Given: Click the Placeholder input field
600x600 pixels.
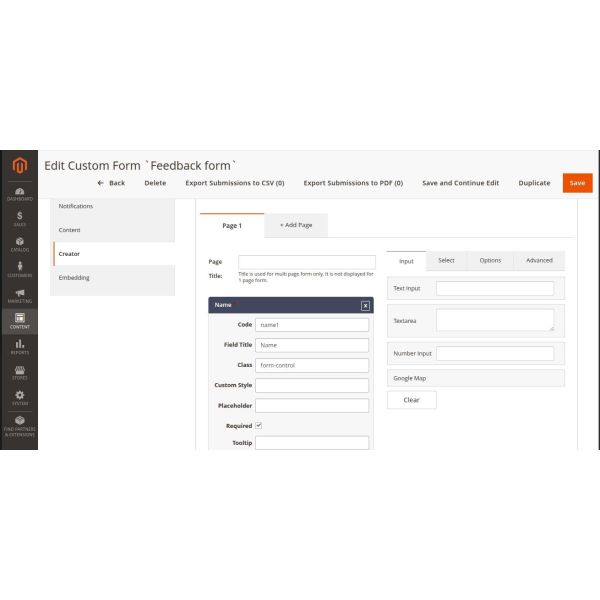Looking at the screenshot, I should pos(311,405).
